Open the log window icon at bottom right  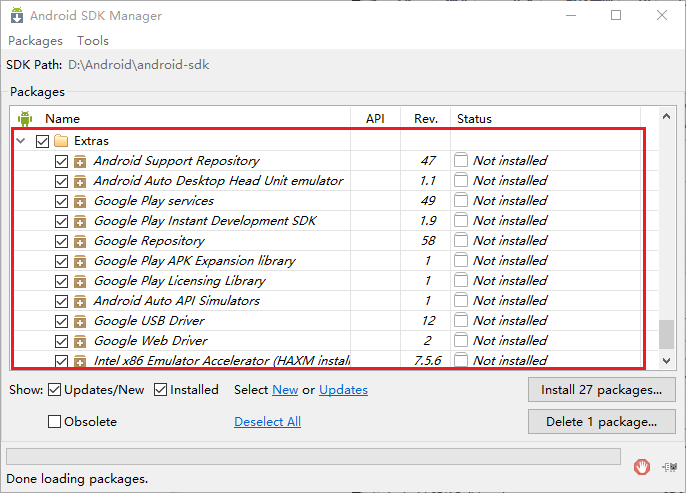pos(669,467)
